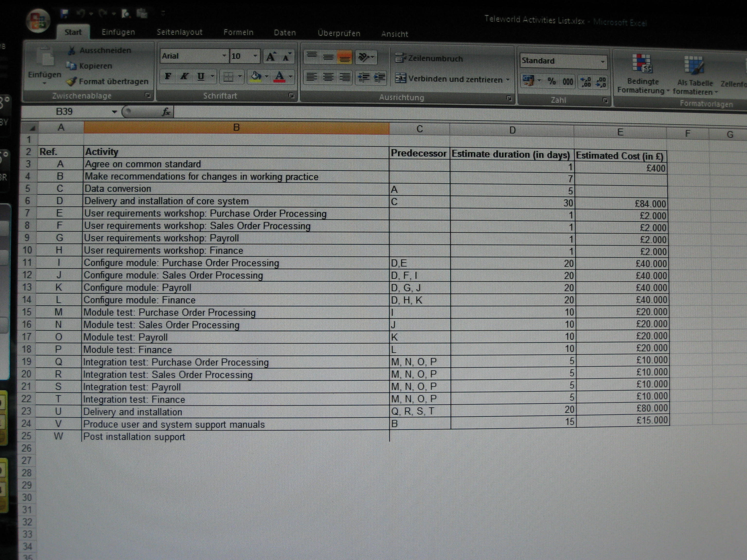The height and width of the screenshot is (560, 747).
Task: Click the red font color button
Action: [279, 77]
